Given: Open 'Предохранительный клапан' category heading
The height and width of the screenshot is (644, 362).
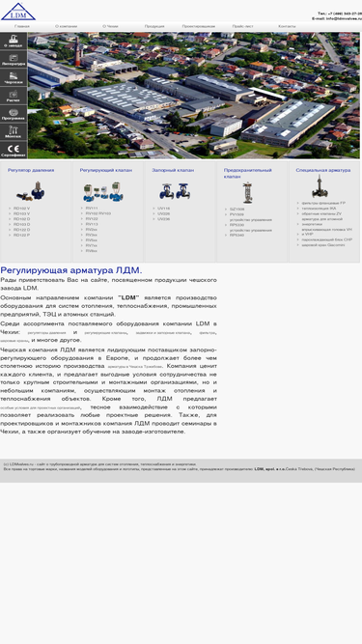Looking at the screenshot, I should [247, 174].
